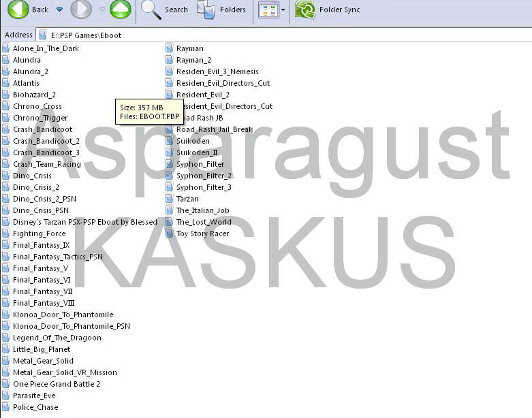Click the green Back arrow icon
The width and height of the screenshot is (532, 418).
click(x=18, y=9)
